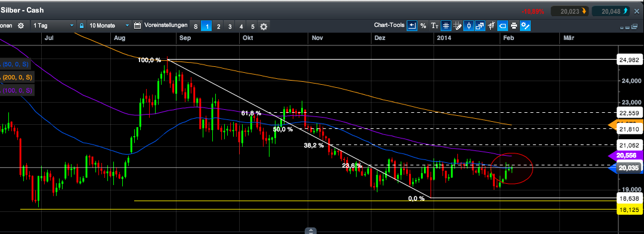Click the 50,0 % Fibonacci label
The width and height of the screenshot is (644, 234).
283,129
